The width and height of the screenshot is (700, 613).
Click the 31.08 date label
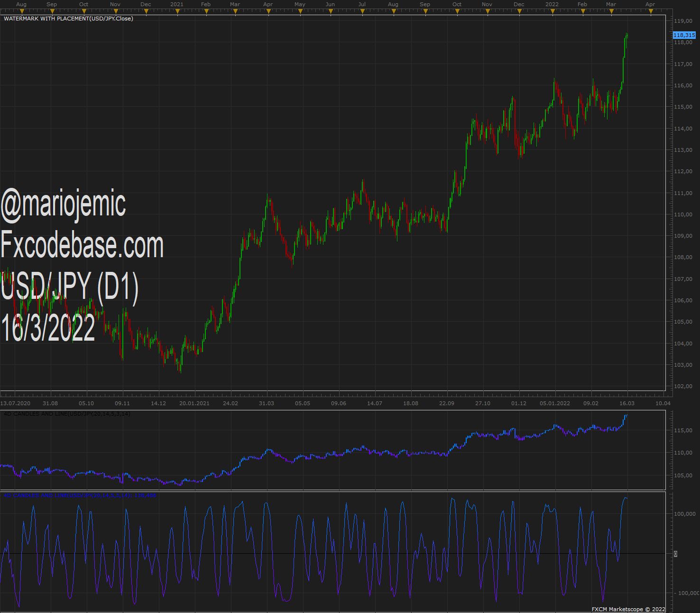(x=50, y=403)
